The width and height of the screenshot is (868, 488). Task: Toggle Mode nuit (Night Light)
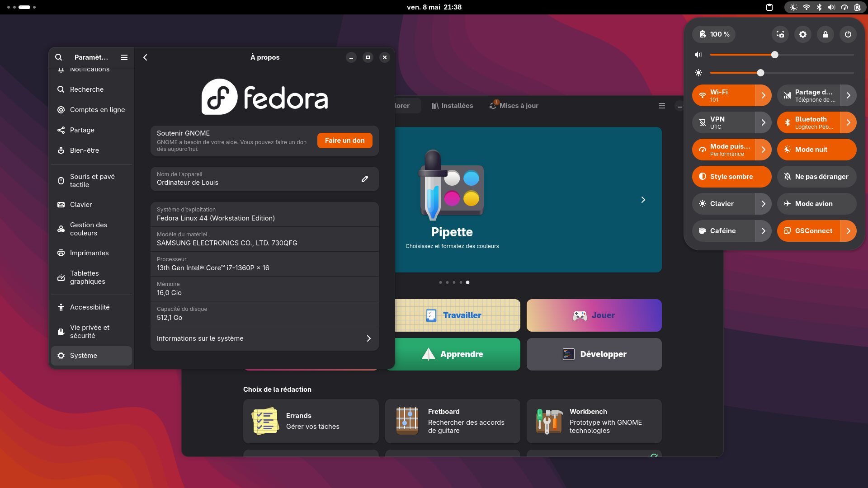[x=817, y=150]
